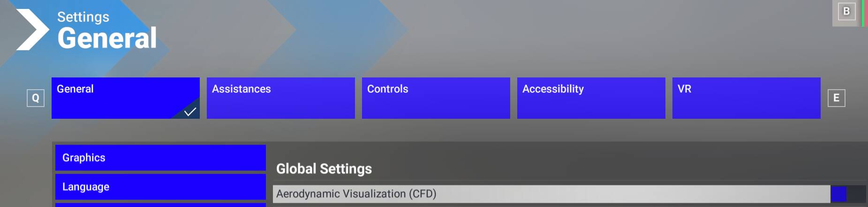
Task: Open the General settings tab
Action: click(x=125, y=98)
